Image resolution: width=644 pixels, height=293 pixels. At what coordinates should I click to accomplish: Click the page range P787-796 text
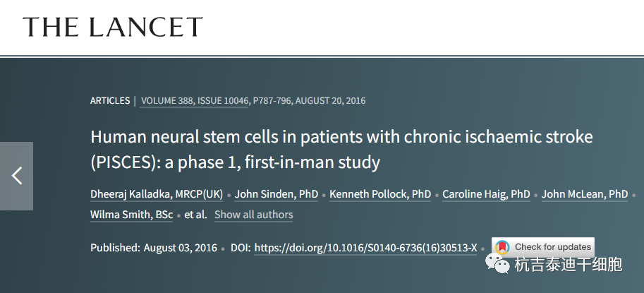(x=272, y=101)
